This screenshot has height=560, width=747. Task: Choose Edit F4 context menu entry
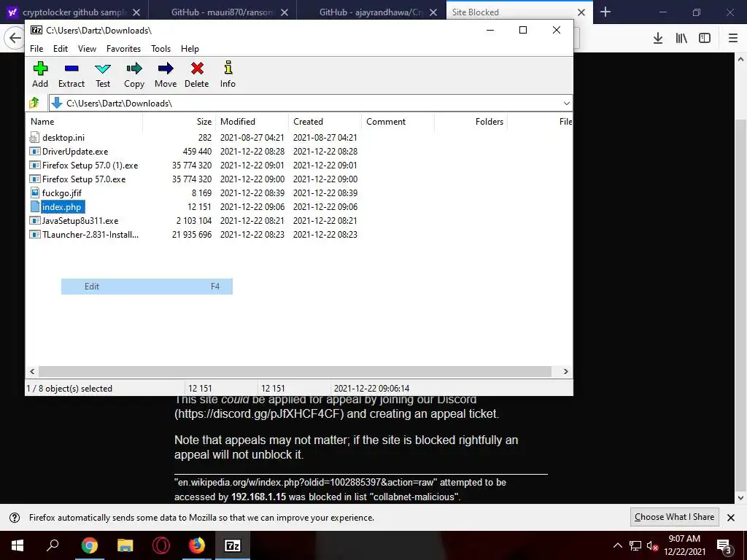[147, 286]
